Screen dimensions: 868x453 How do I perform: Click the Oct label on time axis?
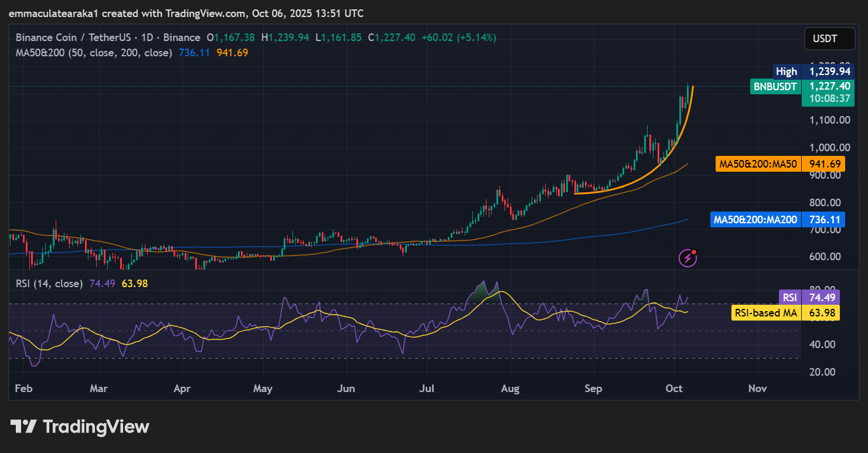tap(675, 388)
